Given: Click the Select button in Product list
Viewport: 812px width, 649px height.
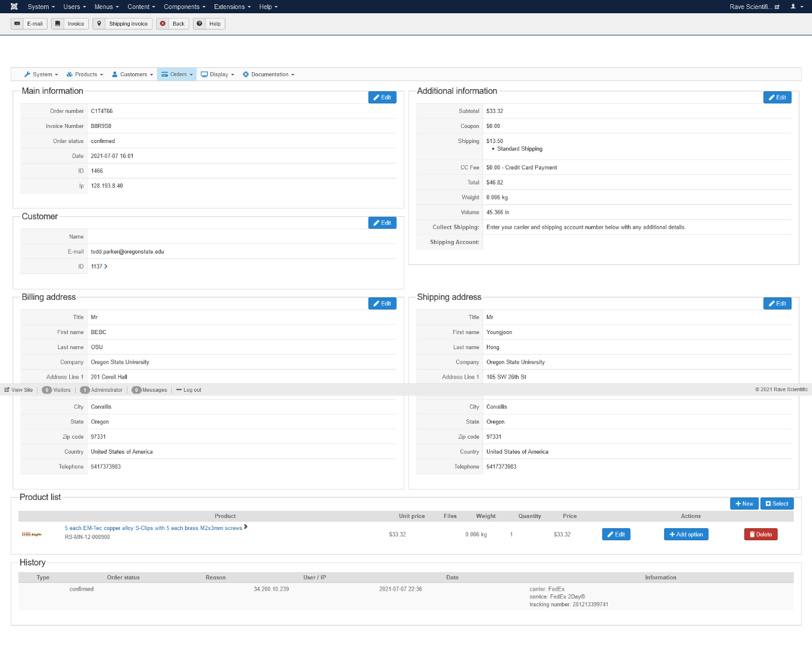Looking at the screenshot, I should coord(777,504).
